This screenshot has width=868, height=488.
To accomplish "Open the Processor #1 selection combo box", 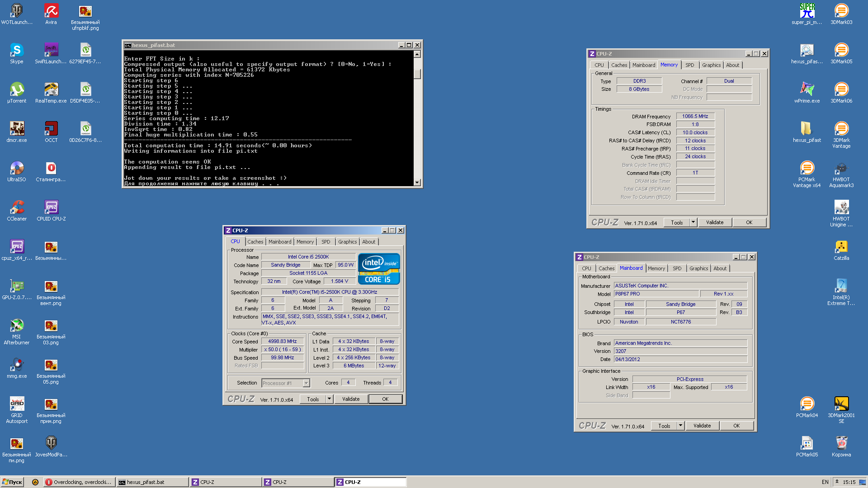I will click(x=286, y=383).
